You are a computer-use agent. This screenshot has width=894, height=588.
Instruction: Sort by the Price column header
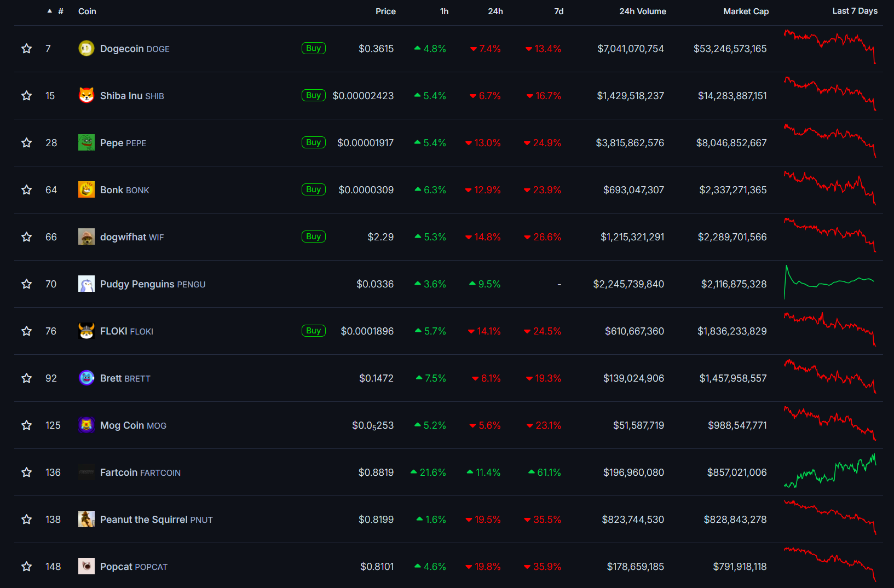click(x=385, y=11)
